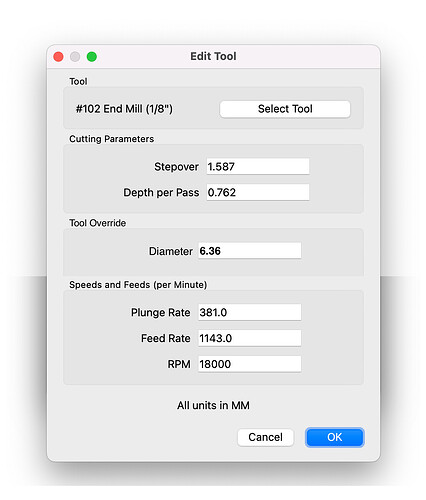Click the 'Diameter' label
Image resolution: width=426 pixels, height=500 pixels.
(x=171, y=251)
